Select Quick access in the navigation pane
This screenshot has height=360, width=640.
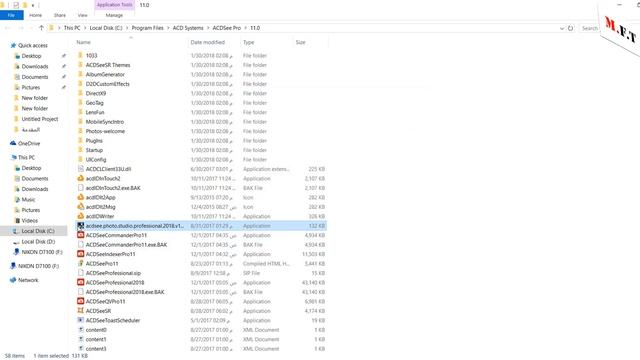pos(33,45)
